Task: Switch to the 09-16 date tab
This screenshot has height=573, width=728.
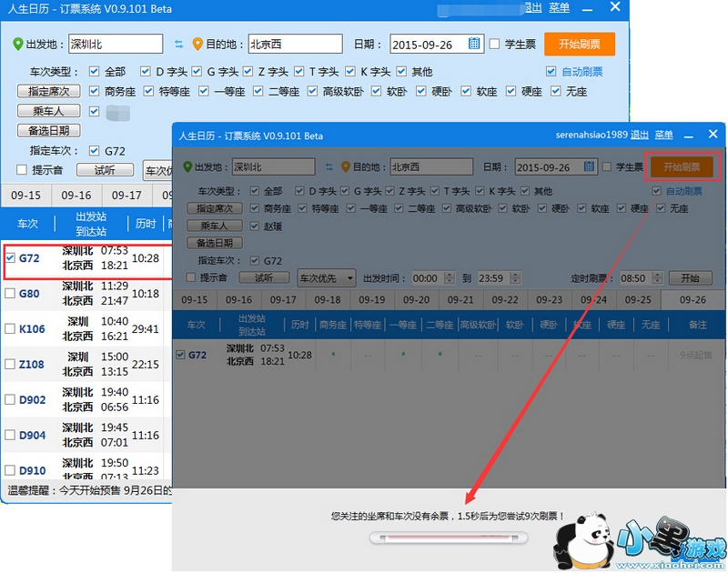Action: [76, 196]
